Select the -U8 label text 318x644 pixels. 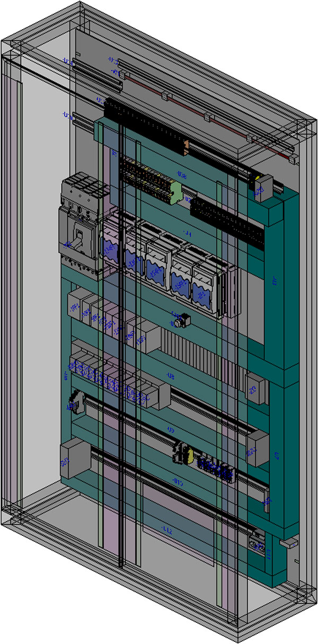click(x=170, y=375)
